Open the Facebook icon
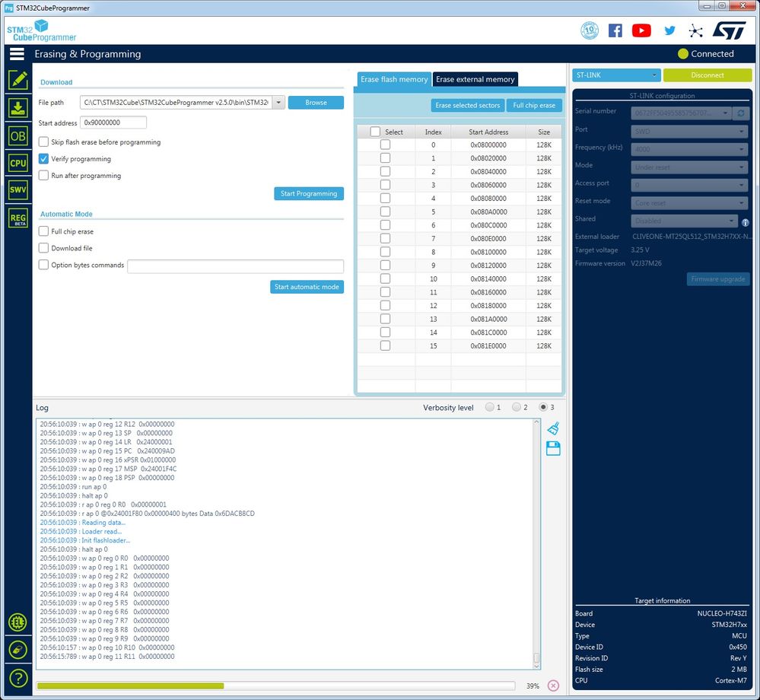The width and height of the screenshot is (760, 700). click(615, 30)
